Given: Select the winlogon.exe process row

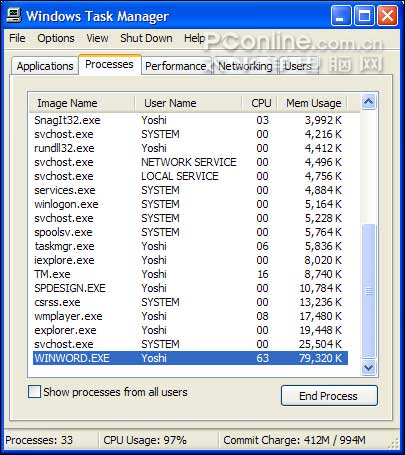Looking at the screenshot, I should point(190,204).
